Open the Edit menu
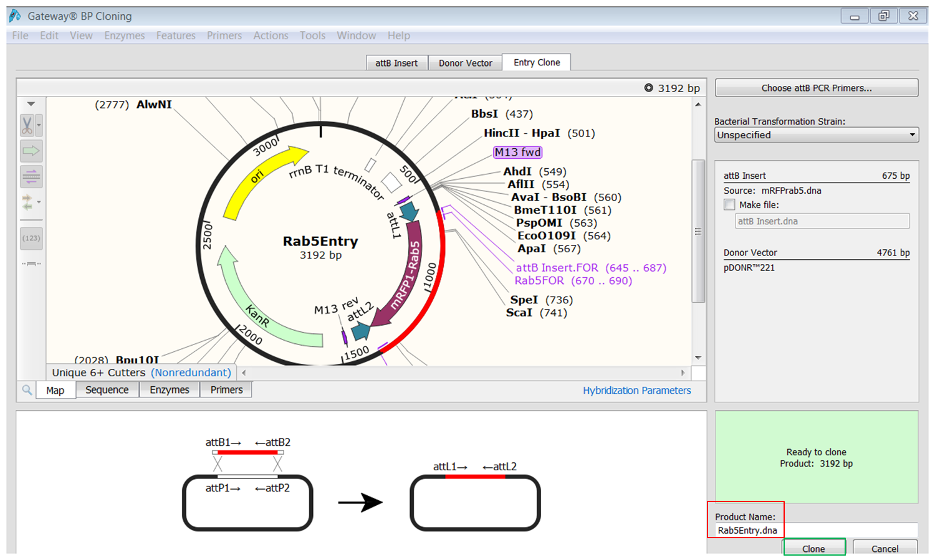Screen dimensions: 935x560 point(49,36)
